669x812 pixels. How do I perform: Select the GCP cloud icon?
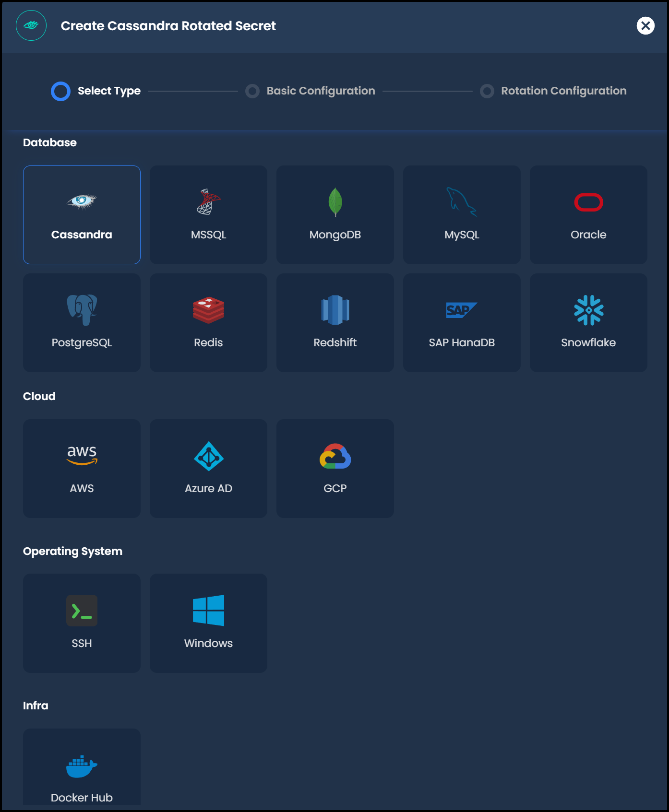click(x=335, y=456)
